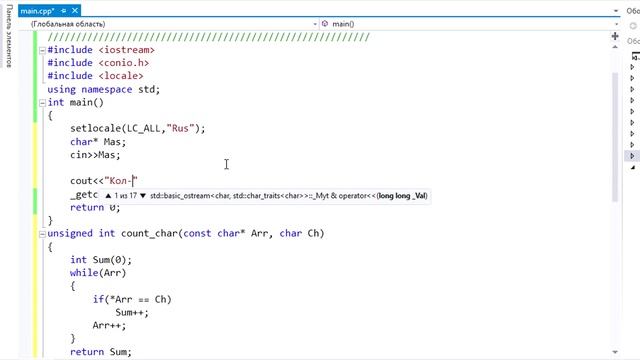This screenshot has height=360, width=640.
Task: Click the #include <iostream> line
Action: (x=101, y=50)
